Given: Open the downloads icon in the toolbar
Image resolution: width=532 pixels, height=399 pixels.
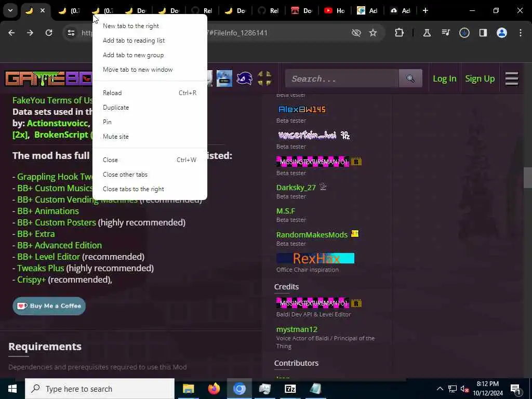Looking at the screenshot, I should [464, 33].
